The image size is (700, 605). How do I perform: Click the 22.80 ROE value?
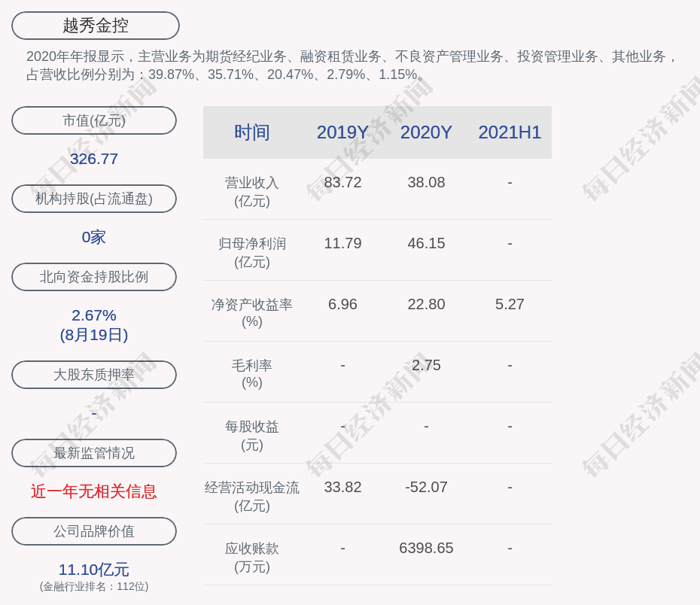point(426,304)
